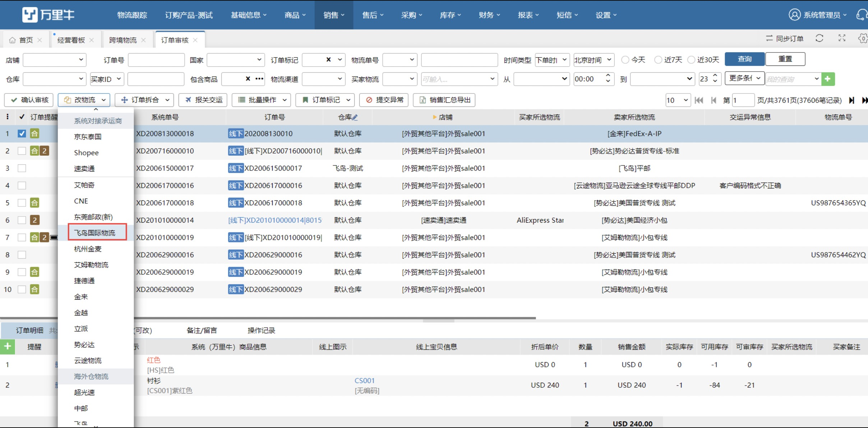Switch to the 操作记录 tab
Viewport: 868px width, 428px height.
(x=261, y=331)
